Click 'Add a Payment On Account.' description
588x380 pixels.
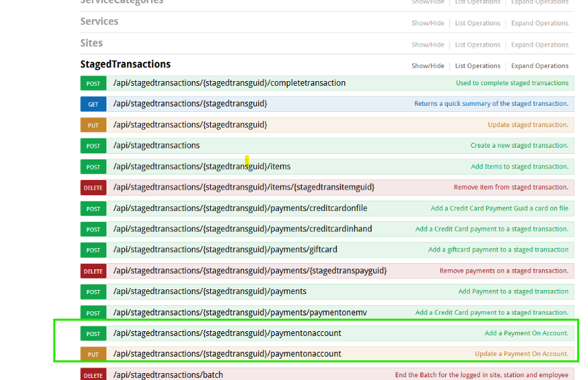pyautogui.click(x=526, y=333)
